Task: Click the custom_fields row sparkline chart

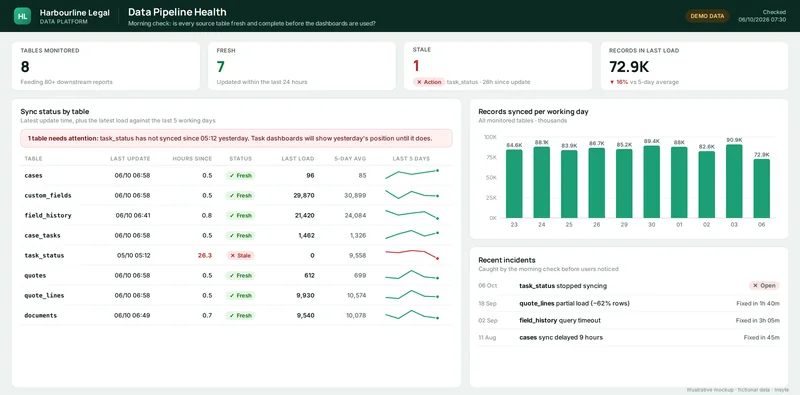Action: click(x=412, y=194)
